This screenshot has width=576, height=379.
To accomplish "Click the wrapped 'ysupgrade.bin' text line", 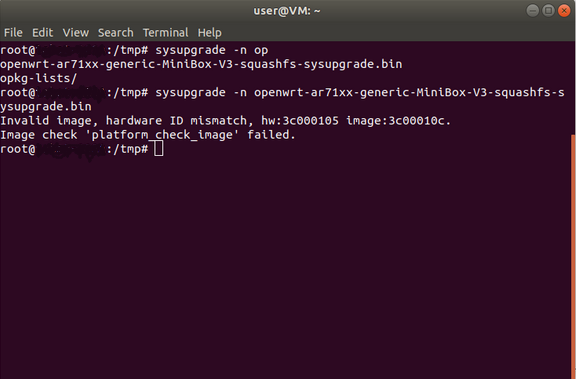I will click(x=46, y=107).
